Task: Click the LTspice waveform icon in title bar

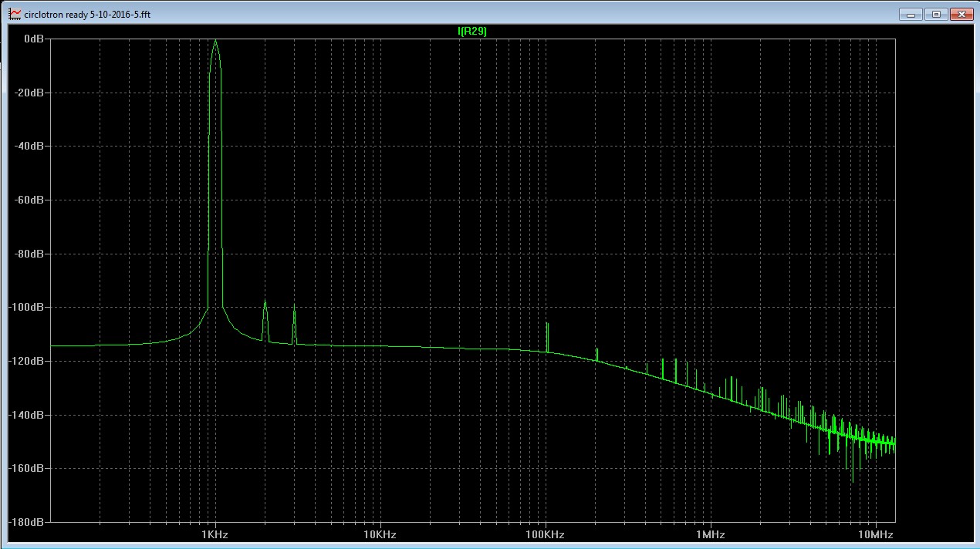Action: click(x=15, y=14)
